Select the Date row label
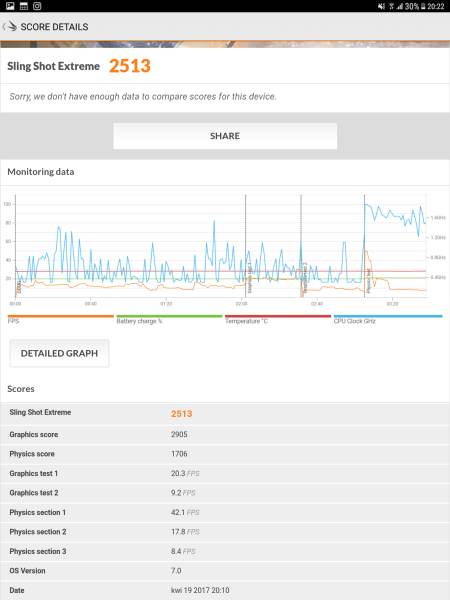This screenshot has height=600, width=450. coord(17,590)
